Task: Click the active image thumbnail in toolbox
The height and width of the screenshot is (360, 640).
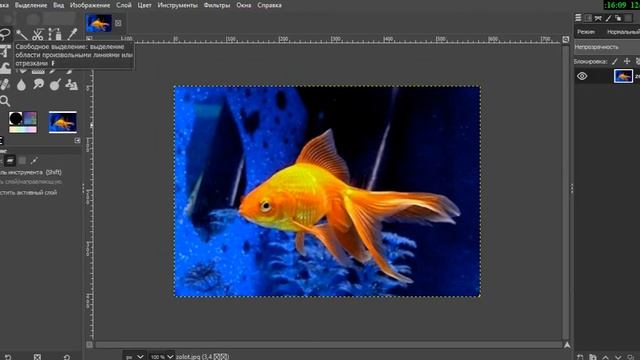Action: point(62,122)
